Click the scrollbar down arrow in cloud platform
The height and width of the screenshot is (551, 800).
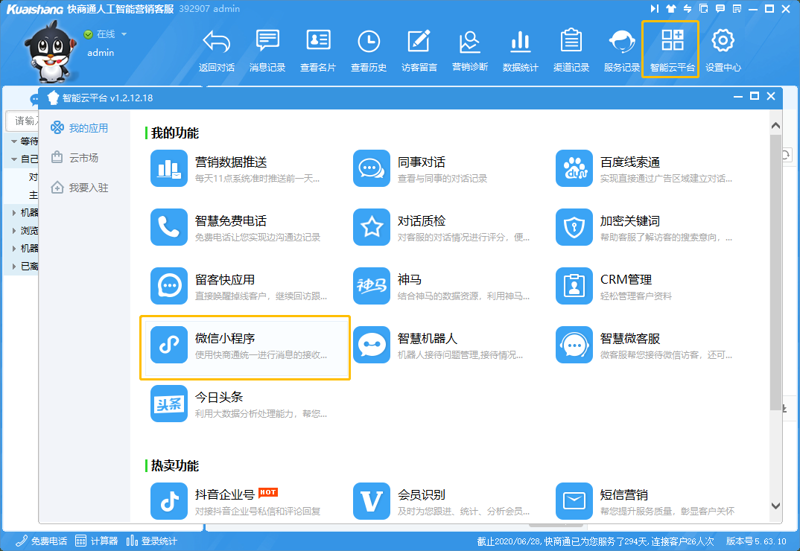click(x=776, y=506)
